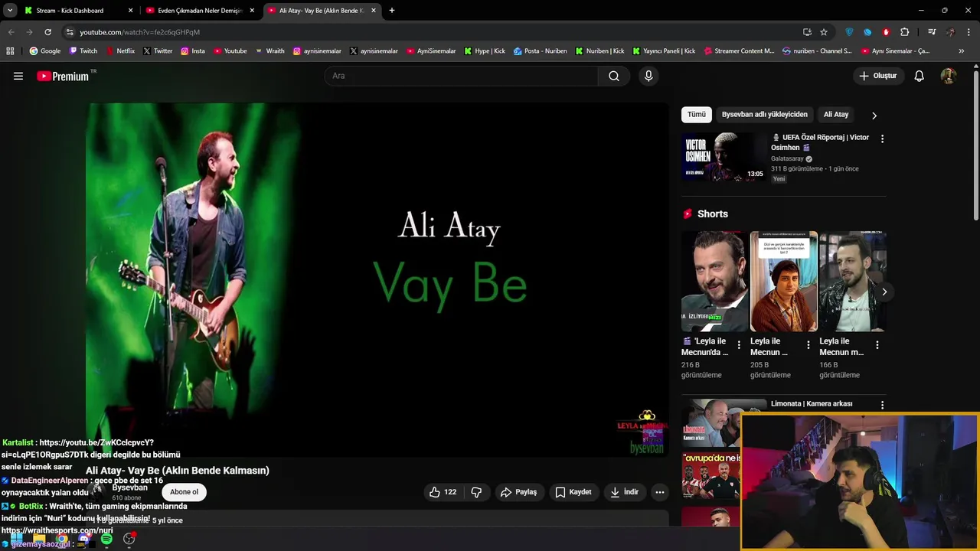980x551 pixels.
Task: Open Spotify from the taskbar
Action: coord(106,539)
